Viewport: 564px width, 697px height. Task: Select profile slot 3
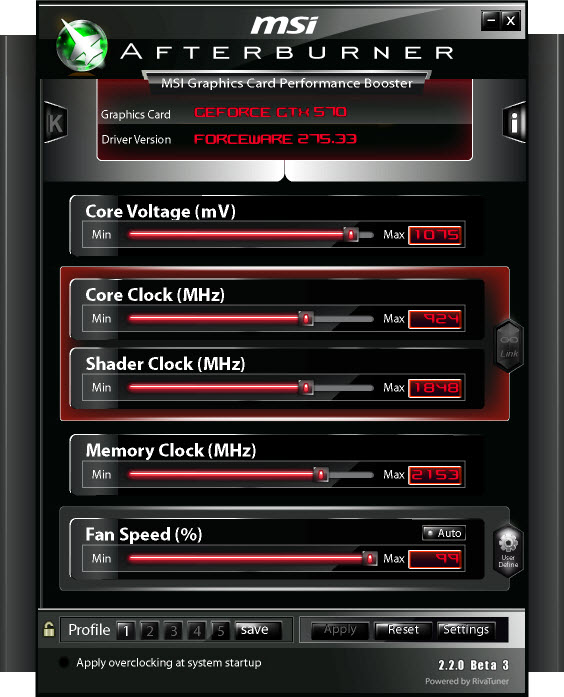click(x=173, y=630)
